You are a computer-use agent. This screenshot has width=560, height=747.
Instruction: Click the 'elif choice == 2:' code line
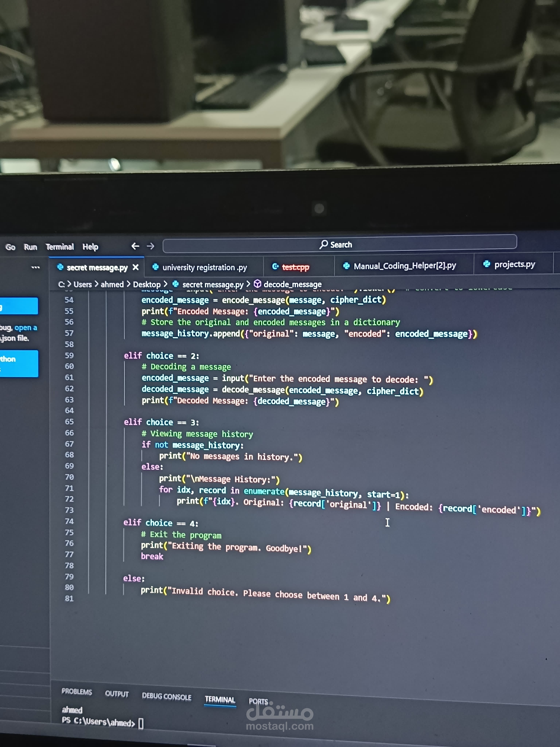pos(161,356)
